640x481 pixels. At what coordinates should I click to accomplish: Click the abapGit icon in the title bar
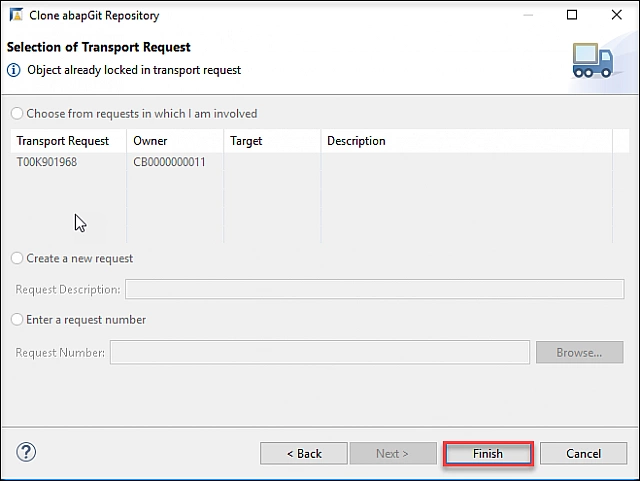point(15,15)
